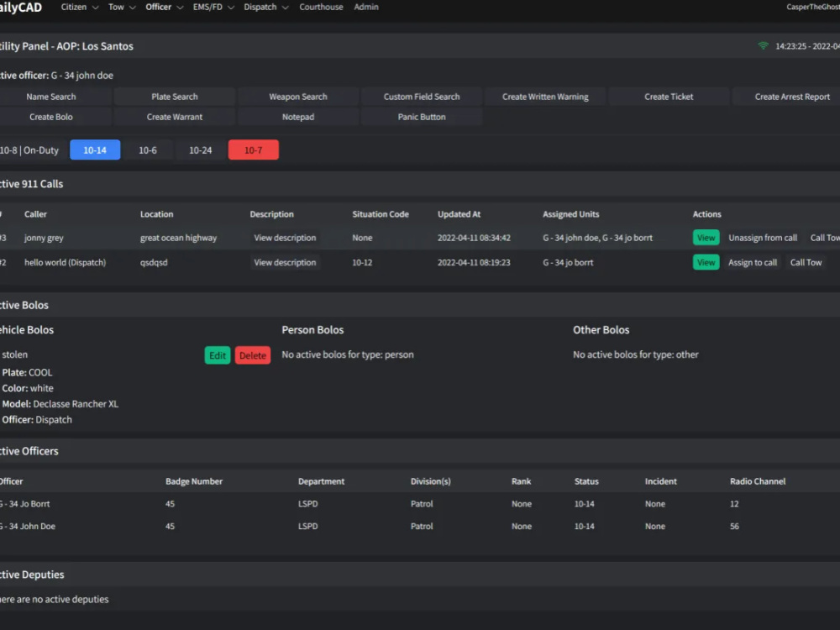
Task: Click the Name Search button
Action: [x=51, y=97]
